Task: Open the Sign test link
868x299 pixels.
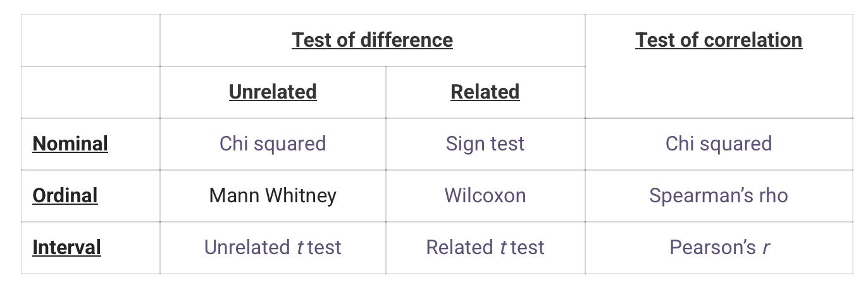Action: (x=485, y=144)
